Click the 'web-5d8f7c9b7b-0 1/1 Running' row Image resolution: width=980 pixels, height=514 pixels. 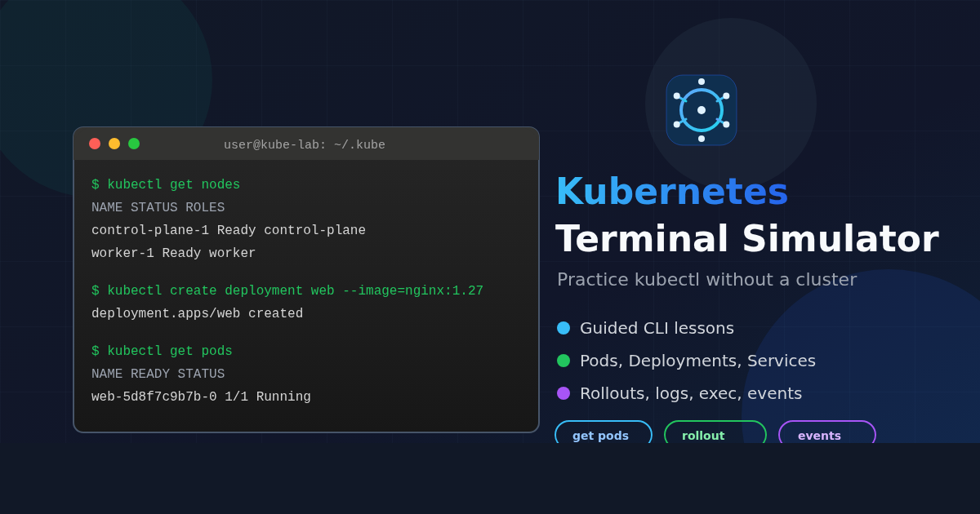201,397
